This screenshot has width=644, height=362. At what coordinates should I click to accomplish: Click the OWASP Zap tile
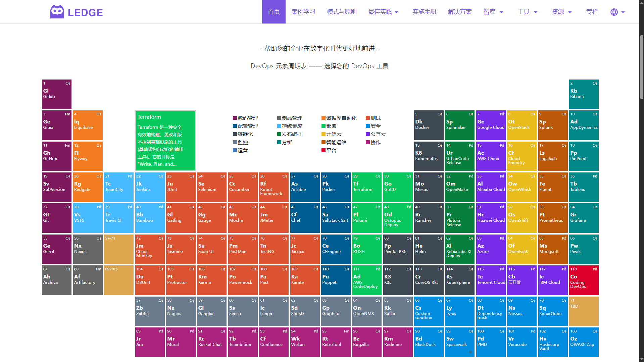click(x=584, y=342)
